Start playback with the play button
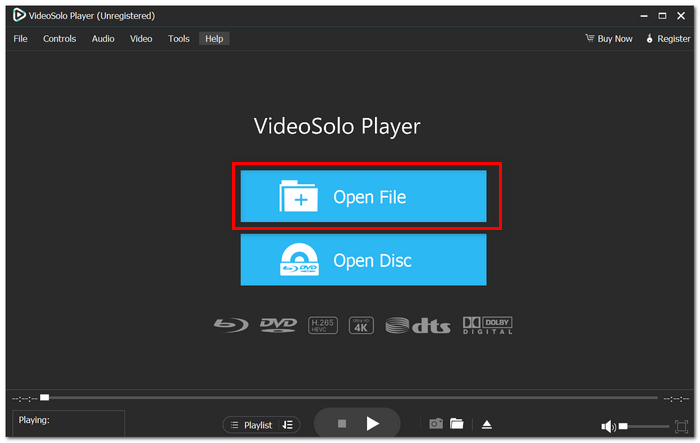 (x=373, y=423)
